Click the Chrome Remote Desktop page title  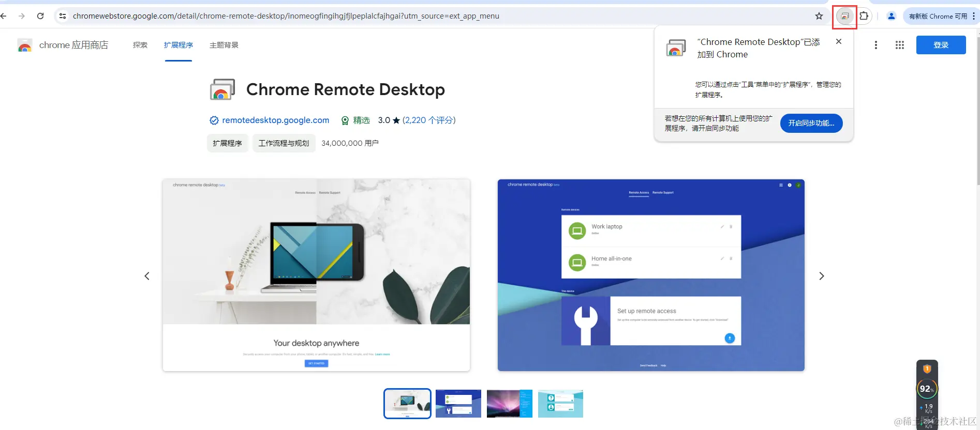point(346,89)
